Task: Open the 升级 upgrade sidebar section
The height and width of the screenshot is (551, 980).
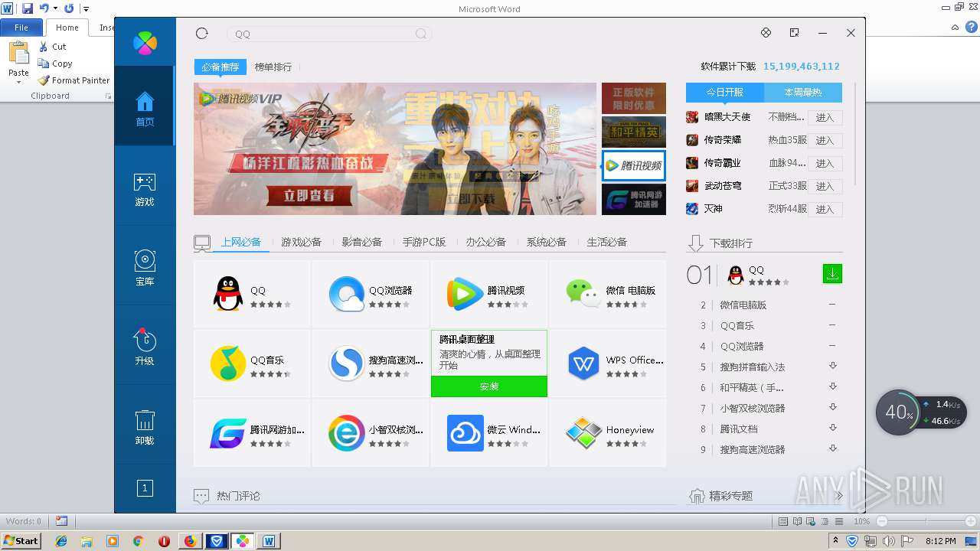Action: point(145,347)
